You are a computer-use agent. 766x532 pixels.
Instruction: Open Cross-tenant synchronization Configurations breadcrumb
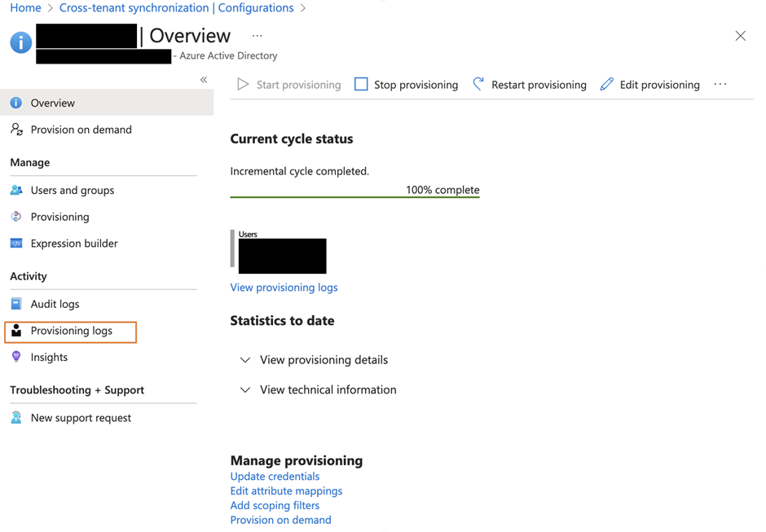tap(176, 8)
